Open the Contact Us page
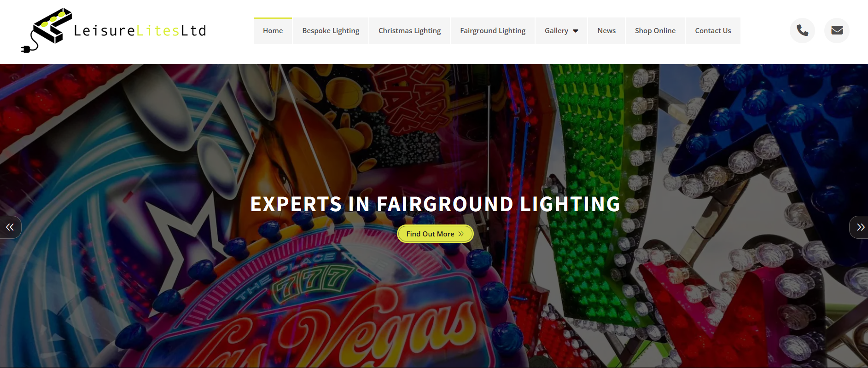 [713, 31]
